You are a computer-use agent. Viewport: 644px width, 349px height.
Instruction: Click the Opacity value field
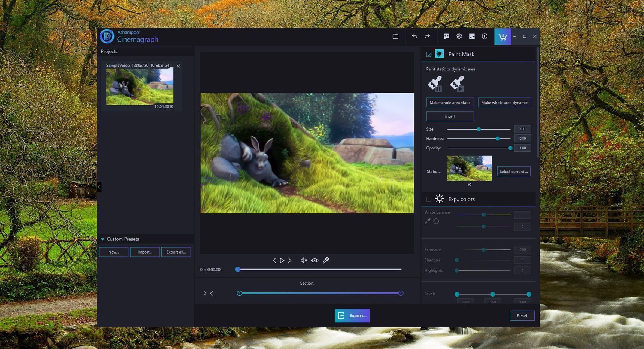522,148
